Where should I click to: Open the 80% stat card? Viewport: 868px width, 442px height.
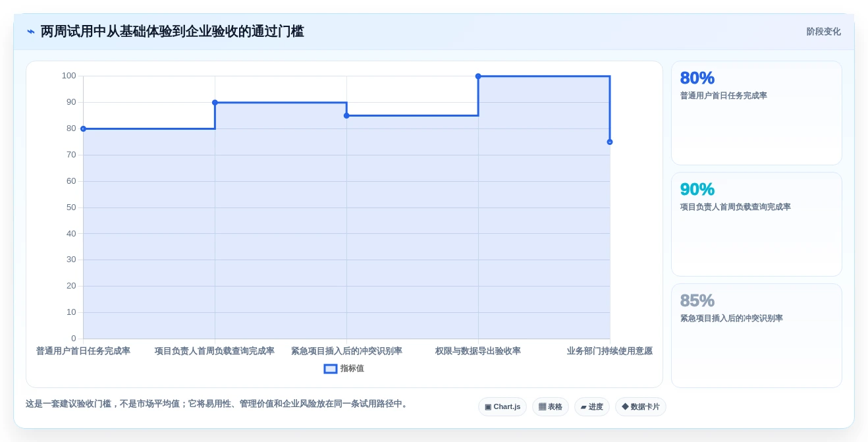coord(757,113)
